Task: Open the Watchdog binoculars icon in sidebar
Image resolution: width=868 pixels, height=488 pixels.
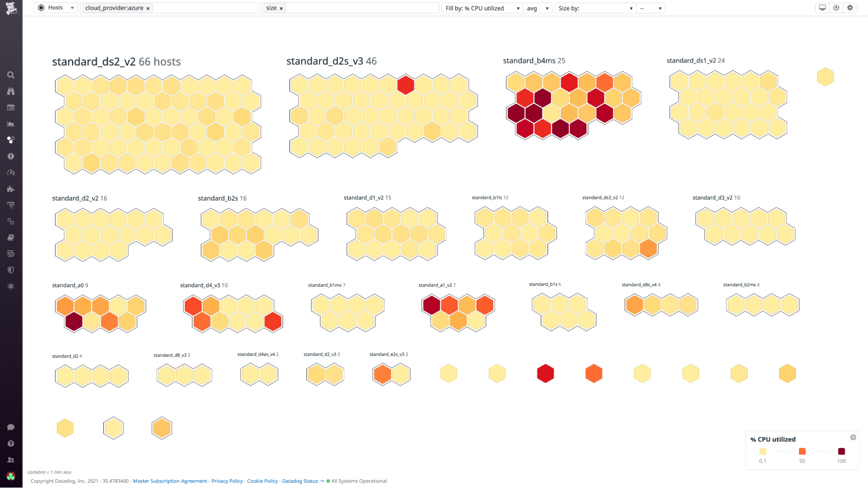Action: pyautogui.click(x=11, y=91)
